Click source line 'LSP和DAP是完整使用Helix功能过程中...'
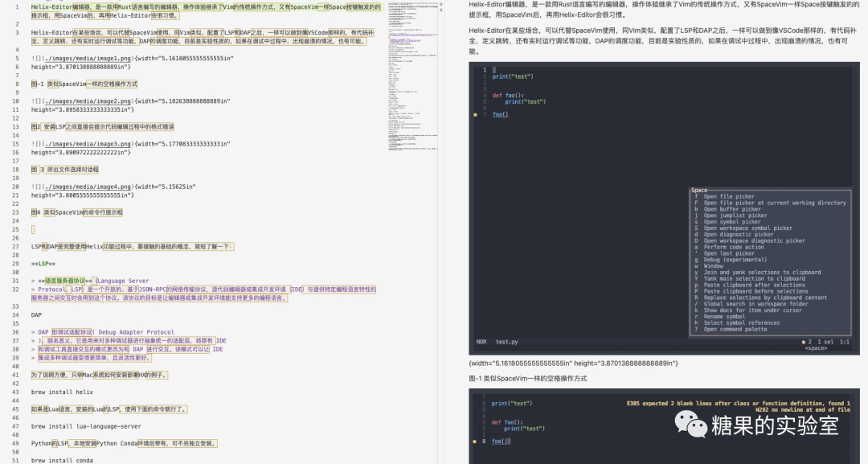868x464 pixels. click(133, 246)
